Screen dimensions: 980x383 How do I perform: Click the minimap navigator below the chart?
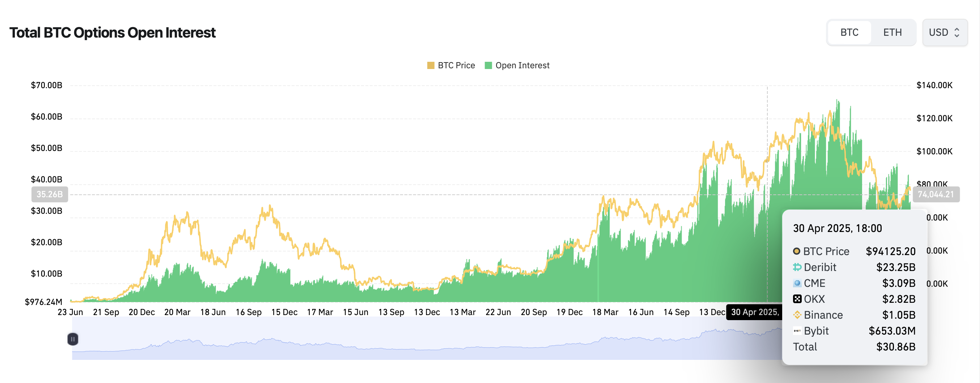(x=418, y=342)
